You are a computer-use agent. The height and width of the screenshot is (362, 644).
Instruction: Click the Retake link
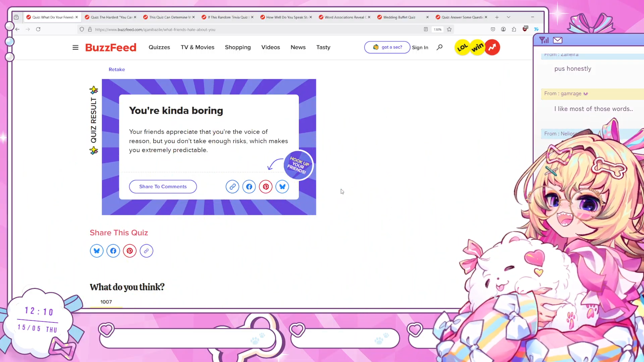tap(117, 69)
